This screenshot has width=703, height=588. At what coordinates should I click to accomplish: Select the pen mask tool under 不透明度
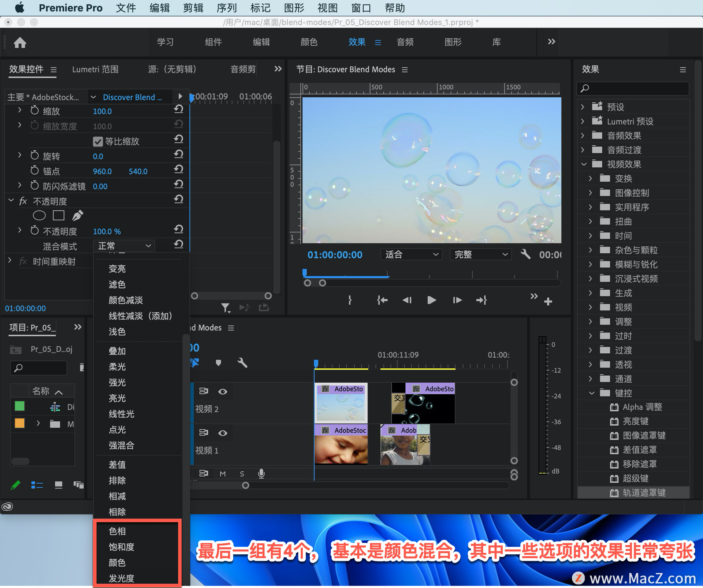pos(77,216)
